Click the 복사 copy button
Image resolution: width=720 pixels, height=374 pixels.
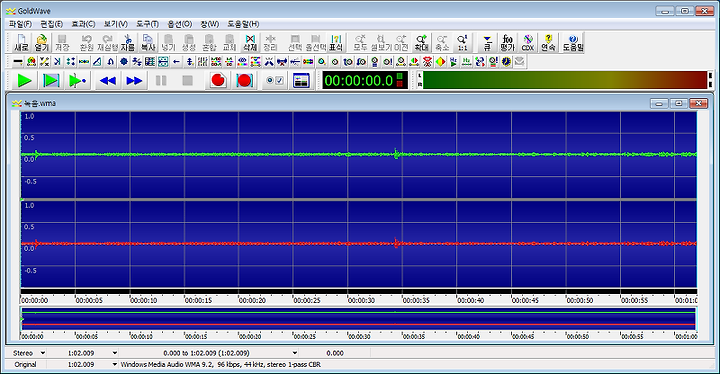click(148, 42)
